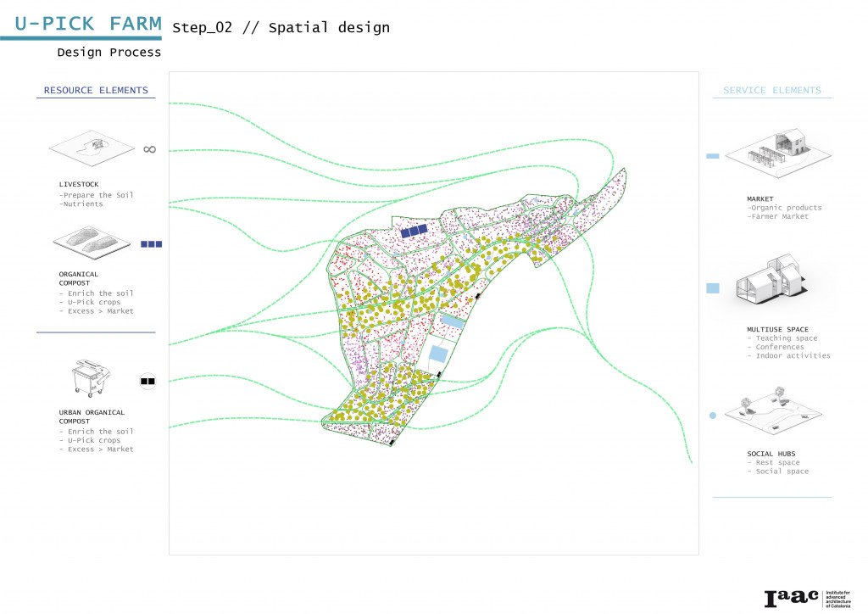Screen dimensions: 868x614
Task: Click the RESOURCE ELEMENTS heading
Action: [x=96, y=91]
